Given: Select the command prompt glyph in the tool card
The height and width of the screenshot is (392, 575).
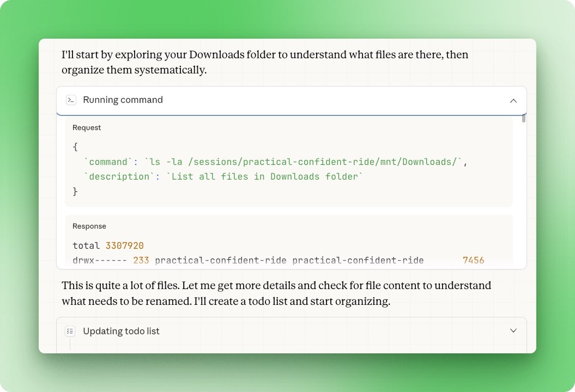Looking at the screenshot, I should 70,100.
